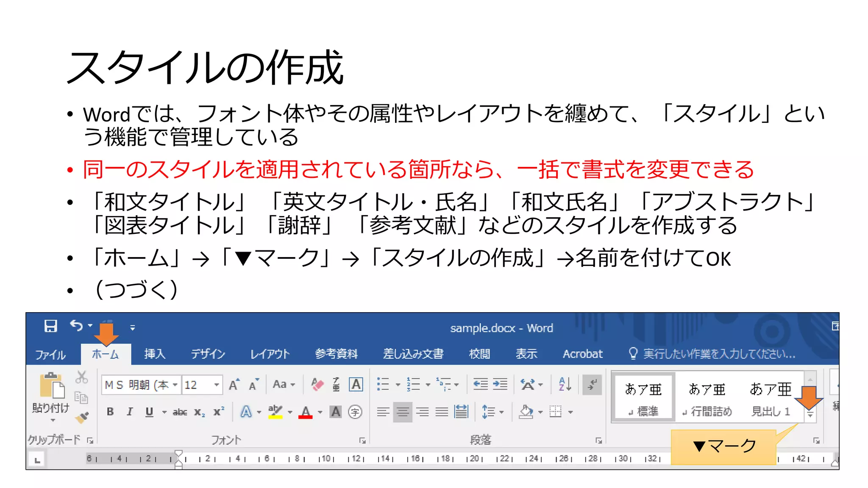868x488 pixels.
Task: Open the 校閲 ribbon tab
Action: coord(479,354)
